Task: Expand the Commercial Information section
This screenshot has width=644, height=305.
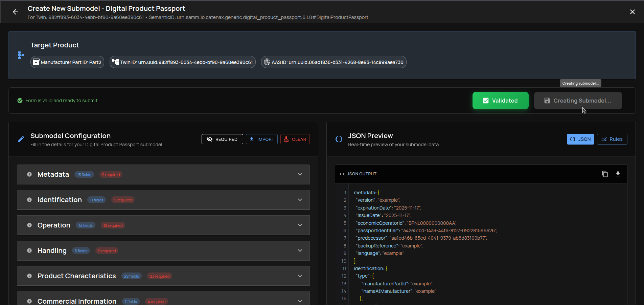Action: [x=300, y=301]
